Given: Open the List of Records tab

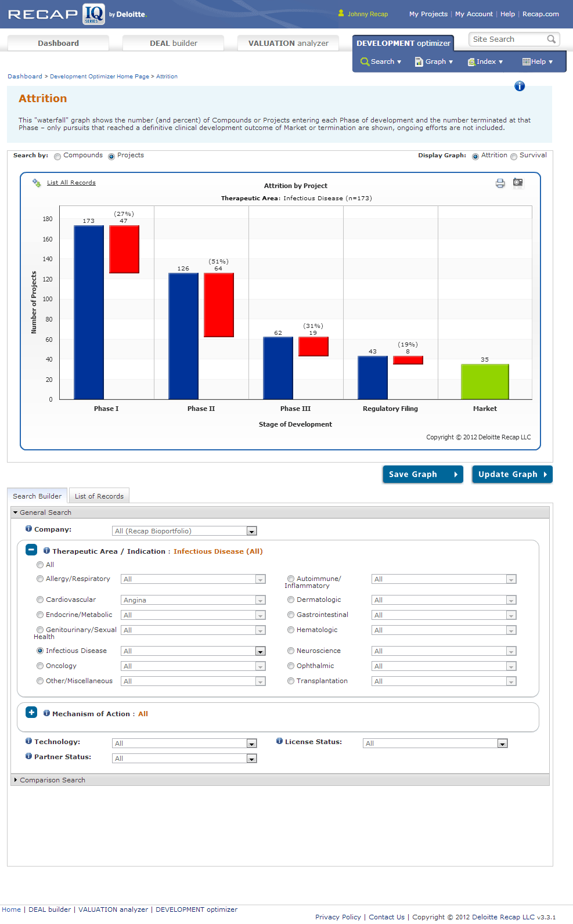Looking at the screenshot, I should pos(99,496).
